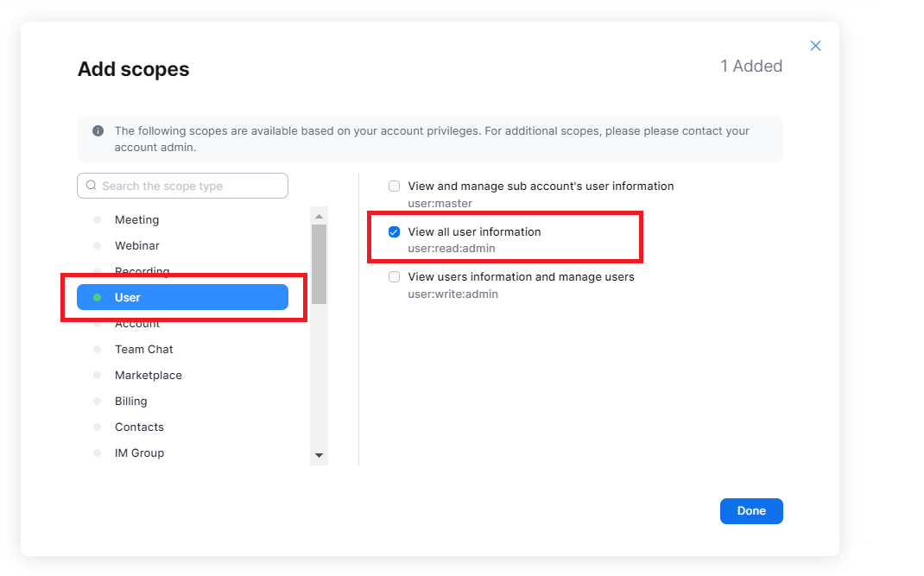This screenshot has width=924, height=576.
Task: Click the search magnifier icon
Action: click(91, 185)
